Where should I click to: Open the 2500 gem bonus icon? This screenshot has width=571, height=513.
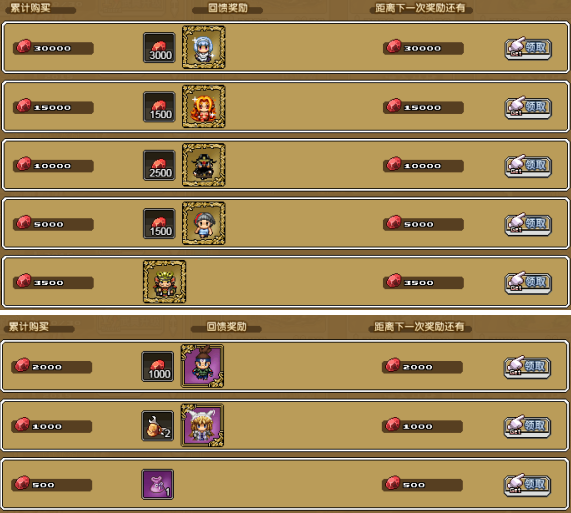pos(159,165)
